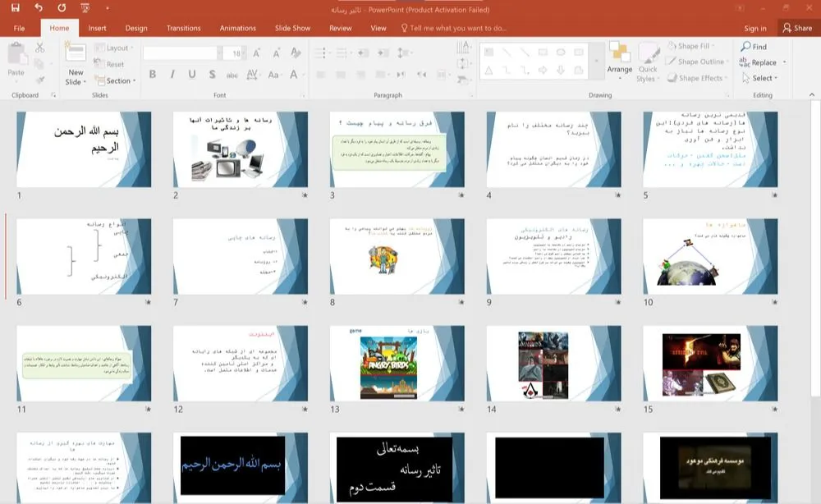This screenshot has width=821, height=504.
Task: Undo the last action
Action: tap(39, 8)
